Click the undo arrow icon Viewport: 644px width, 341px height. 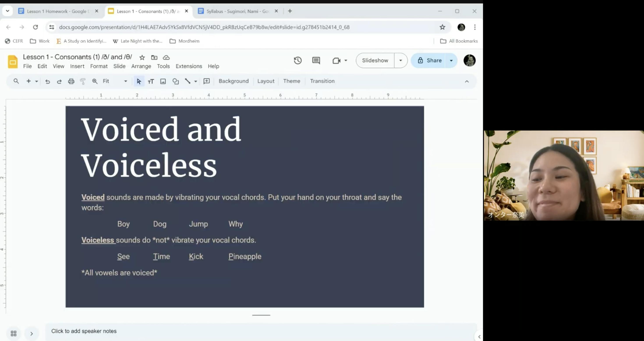(x=48, y=81)
